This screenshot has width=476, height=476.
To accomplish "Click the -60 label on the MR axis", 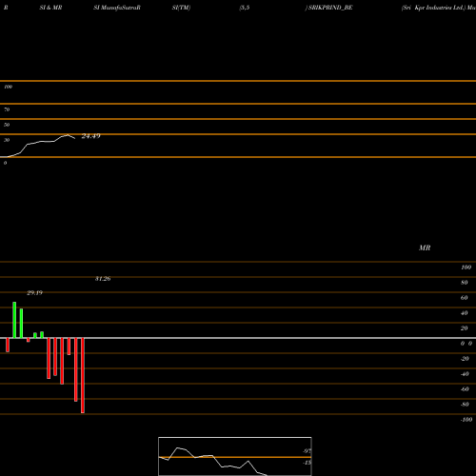I will click(x=465, y=389).
